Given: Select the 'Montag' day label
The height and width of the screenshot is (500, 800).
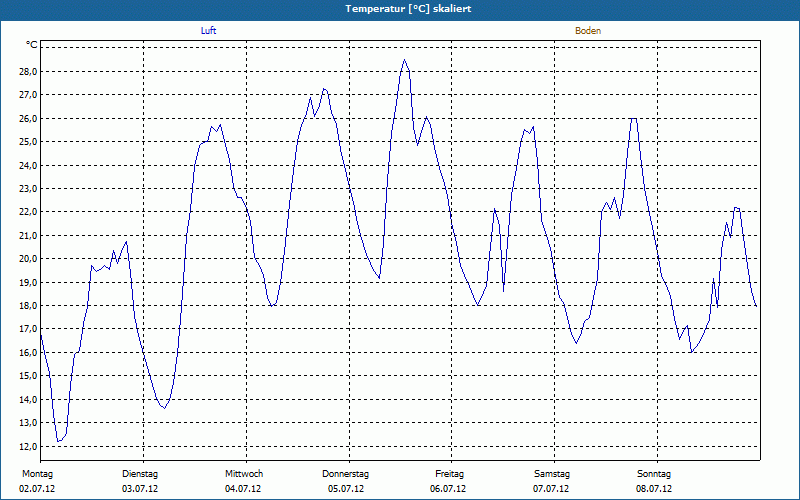Looking at the screenshot, I should [x=37, y=474].
